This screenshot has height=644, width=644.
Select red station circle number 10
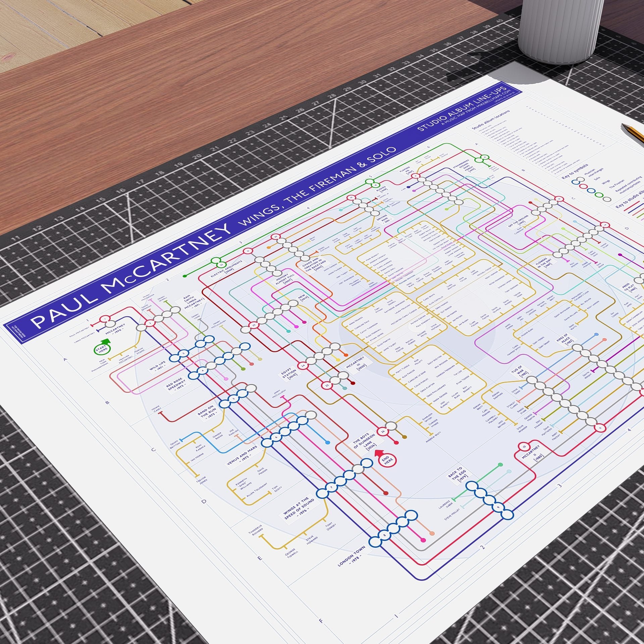pos(524,447)
